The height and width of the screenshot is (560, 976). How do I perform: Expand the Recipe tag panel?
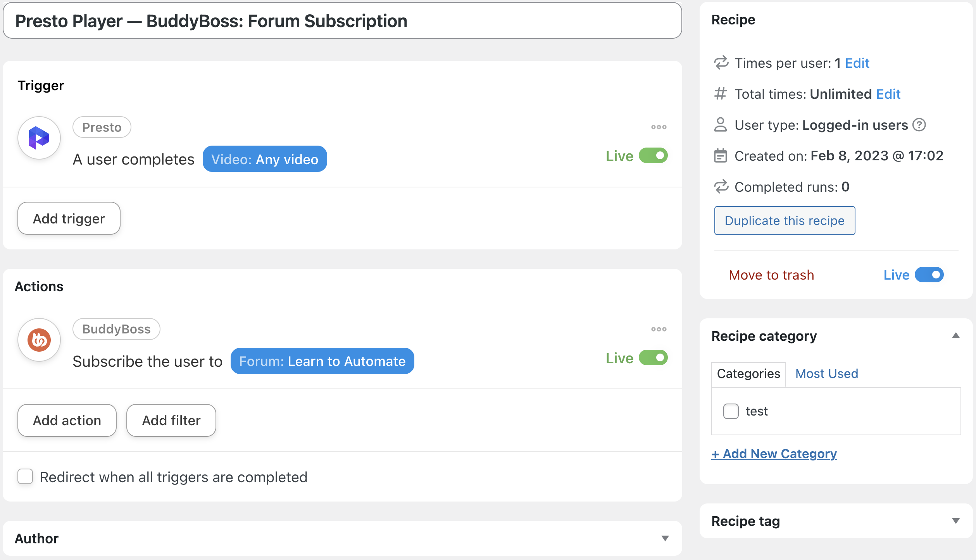pos(956,521)
